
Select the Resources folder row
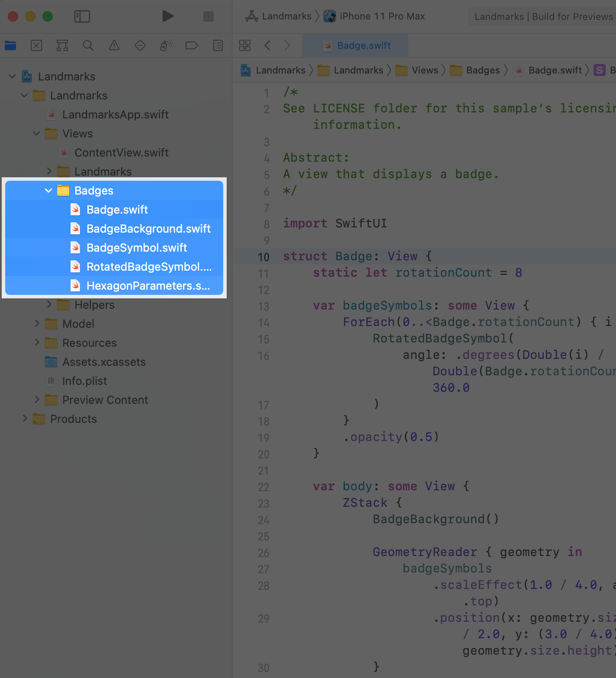tap(114, 343)
